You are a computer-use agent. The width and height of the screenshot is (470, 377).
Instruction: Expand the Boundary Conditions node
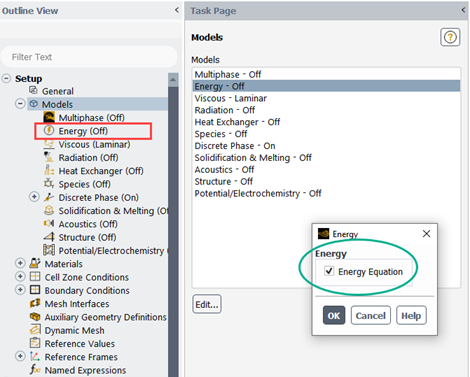[20, 290]
